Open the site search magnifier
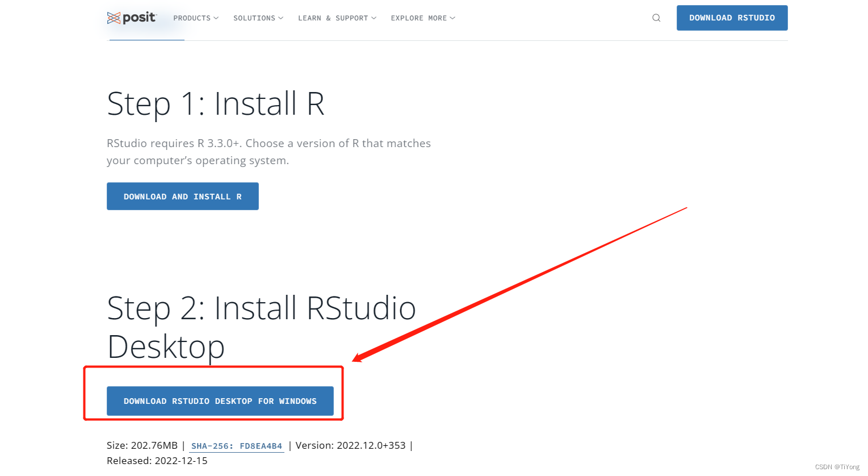Image resolution: width=868 pixels, height=476 pixels. [656, 18]
